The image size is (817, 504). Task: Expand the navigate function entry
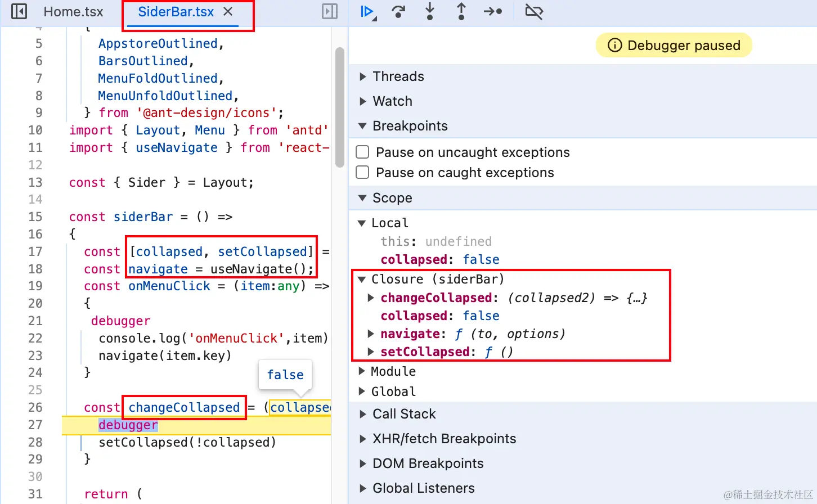tap(371, 334)
